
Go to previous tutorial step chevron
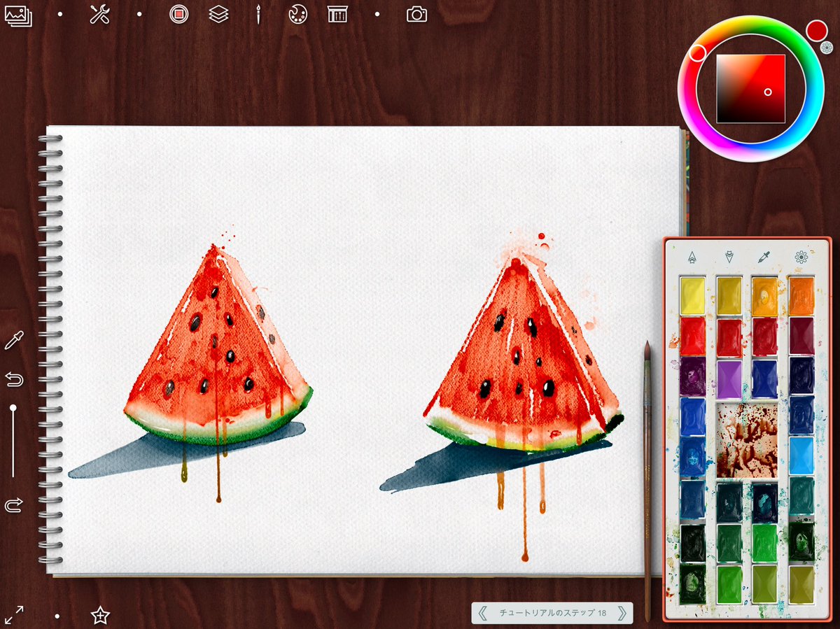click(x=482, y=614)
